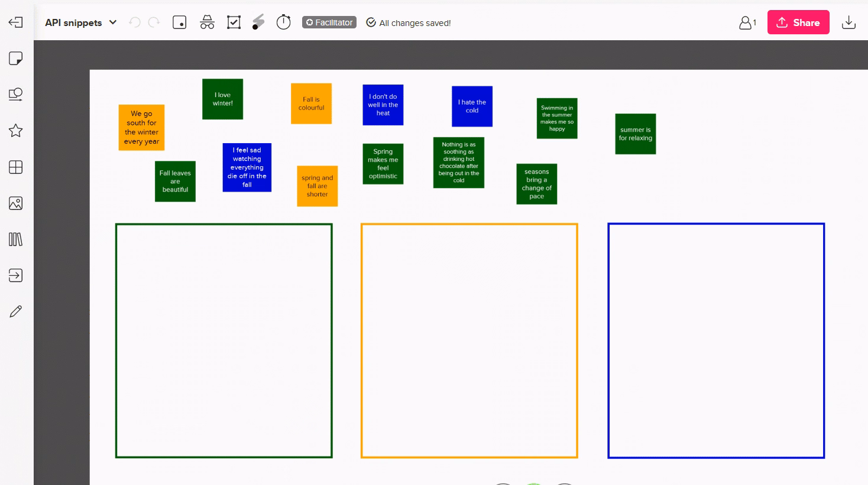Select the blue 'I hate the cold' note

(x=472, y=106)
